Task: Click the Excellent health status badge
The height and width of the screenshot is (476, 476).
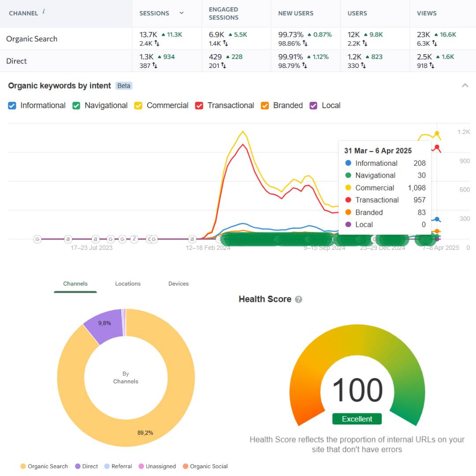Action: 357,419
